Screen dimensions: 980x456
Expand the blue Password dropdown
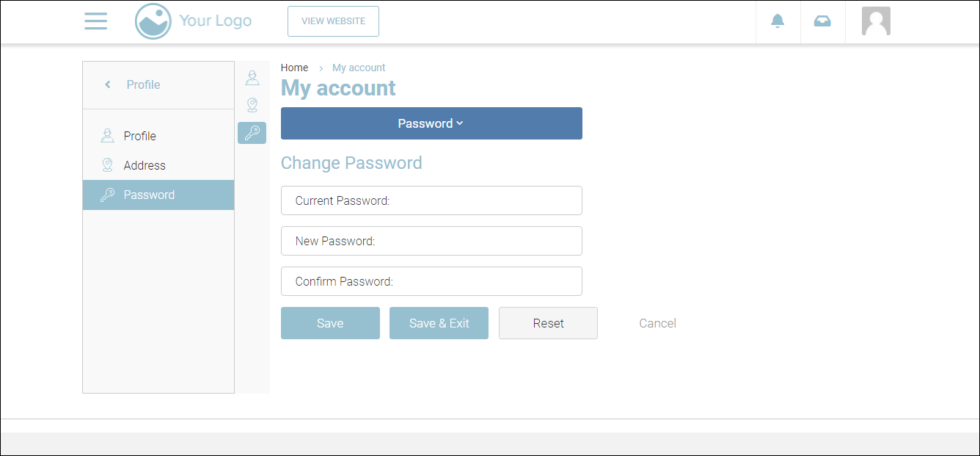point(431,123)
